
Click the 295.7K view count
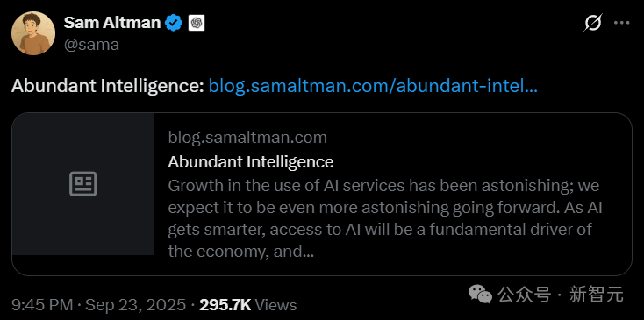(225, 305)
